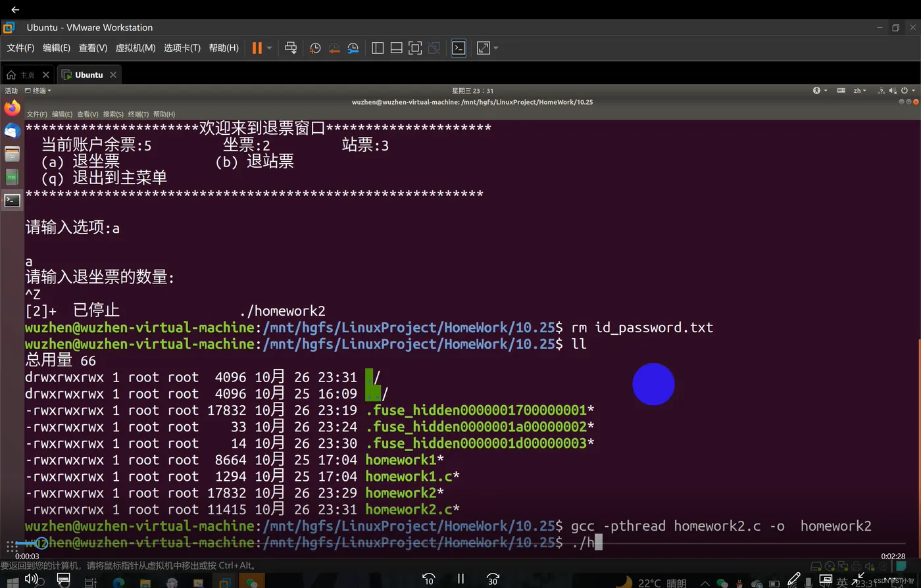This screenshot has height=588, width=921.
Task: Close the Ubuntu VM tab
Action: click(x=113, y=75)
